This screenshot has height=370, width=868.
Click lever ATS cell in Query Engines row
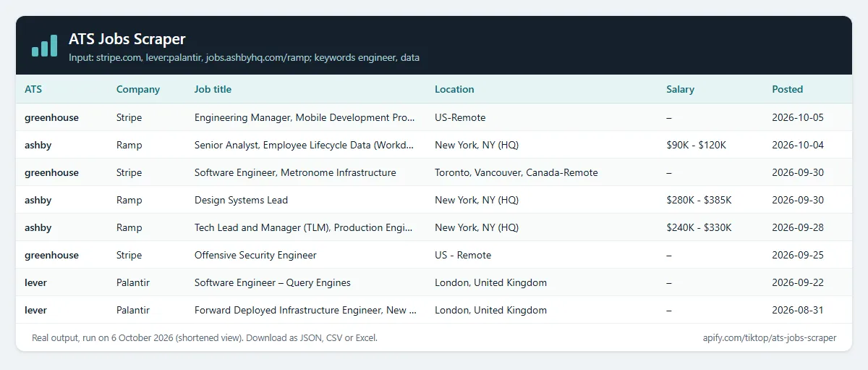pos(35,282)
